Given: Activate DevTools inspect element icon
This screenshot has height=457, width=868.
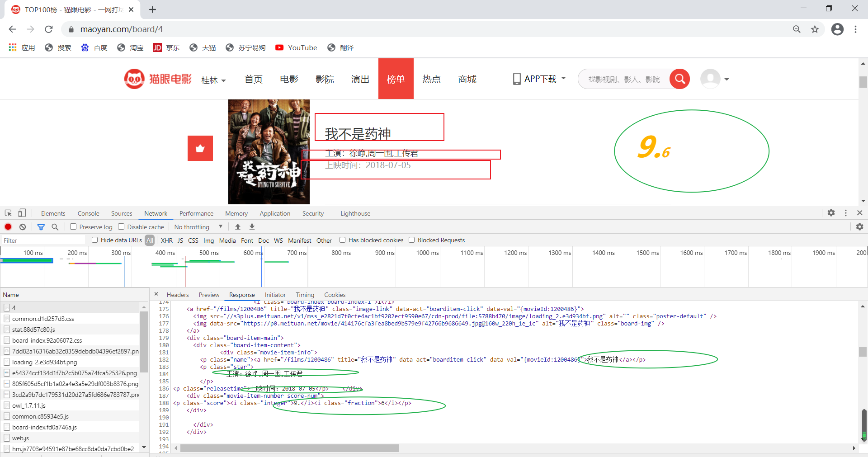Looking at the screenshot, I should [8, 213].
